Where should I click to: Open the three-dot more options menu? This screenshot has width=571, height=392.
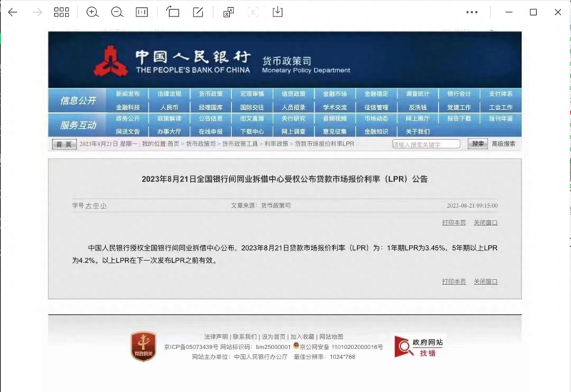472,12
